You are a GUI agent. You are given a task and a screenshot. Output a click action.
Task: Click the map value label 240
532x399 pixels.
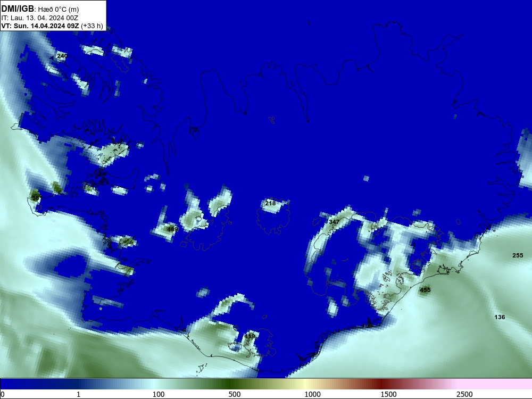(62, 56)
